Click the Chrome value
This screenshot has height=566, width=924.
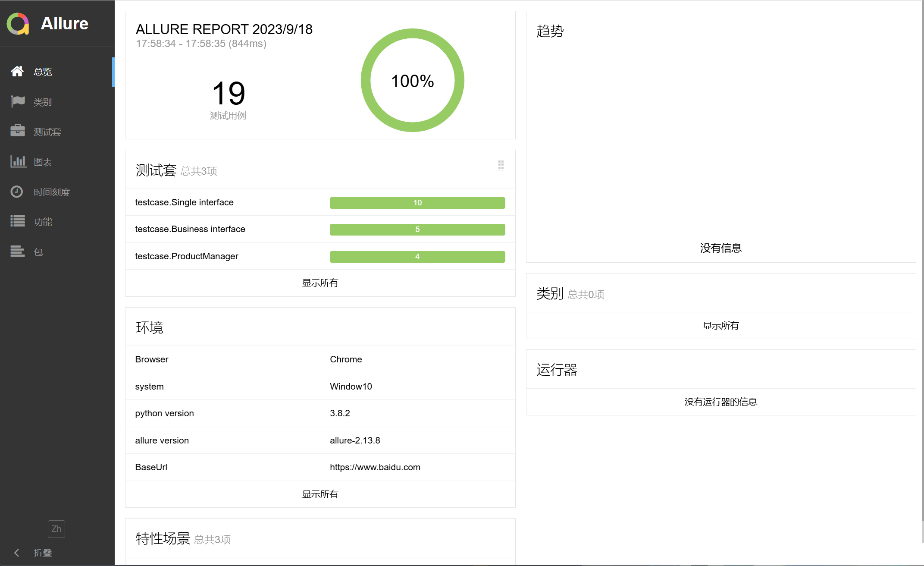[x=346, y=359]
